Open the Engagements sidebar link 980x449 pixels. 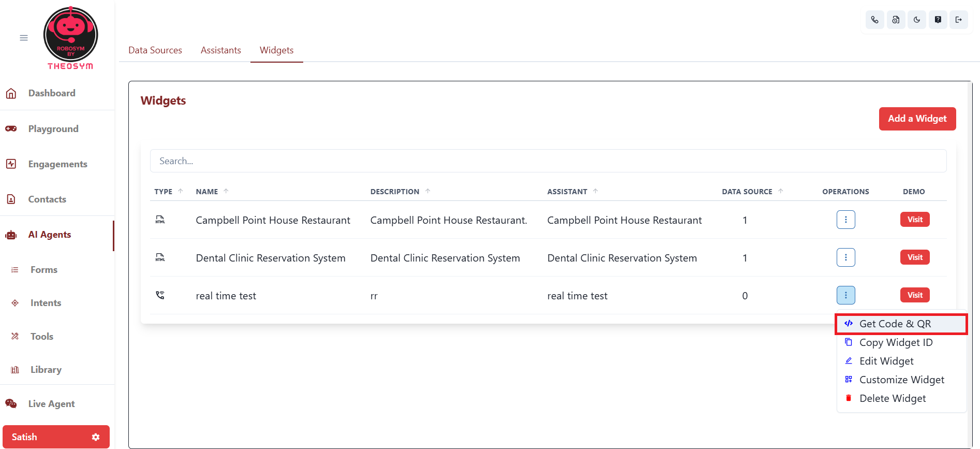click(x=58, y=164)
